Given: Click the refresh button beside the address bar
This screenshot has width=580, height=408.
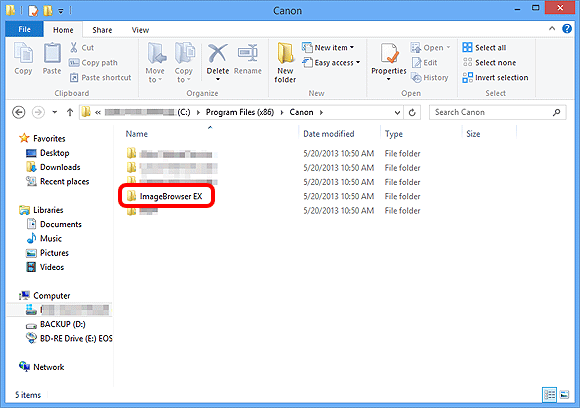Looking at the screenshot, I should [x=412, y=112].
